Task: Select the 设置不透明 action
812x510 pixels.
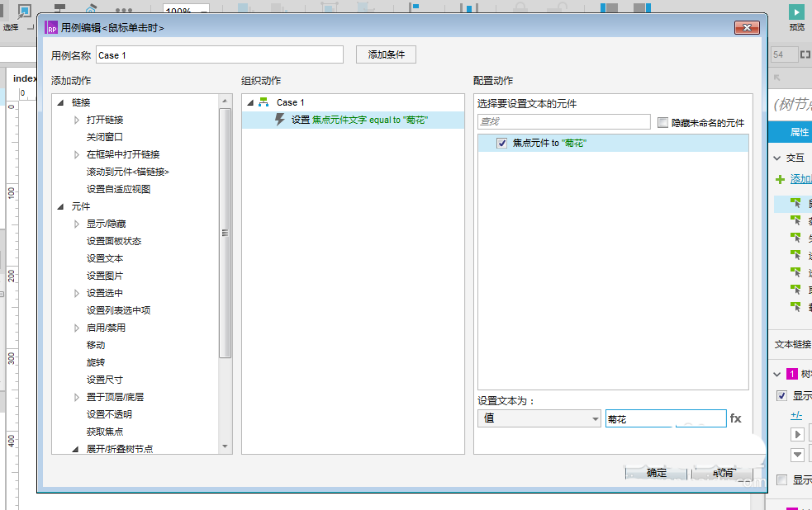Action: point(109,414)
